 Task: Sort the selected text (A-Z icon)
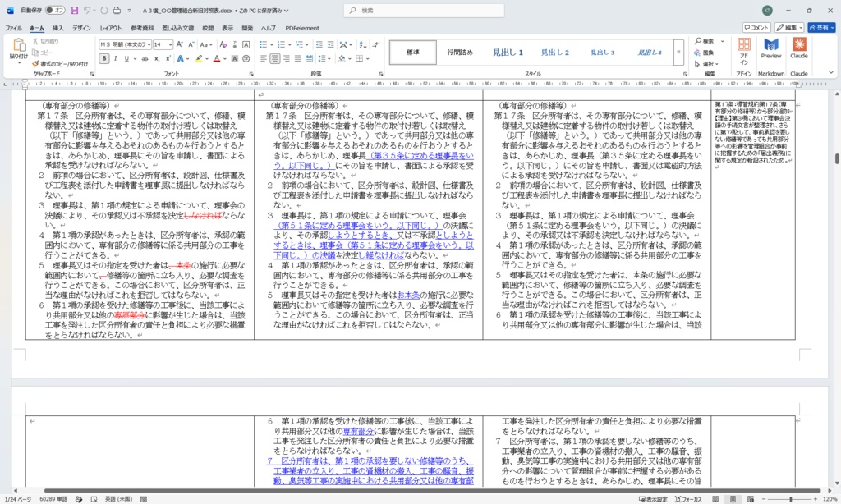tap(363, 44)
